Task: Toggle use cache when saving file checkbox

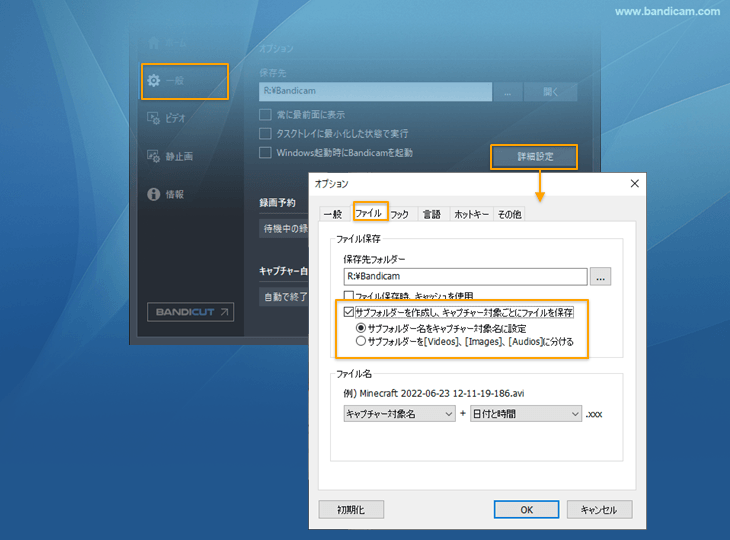Action: point(349,295)
